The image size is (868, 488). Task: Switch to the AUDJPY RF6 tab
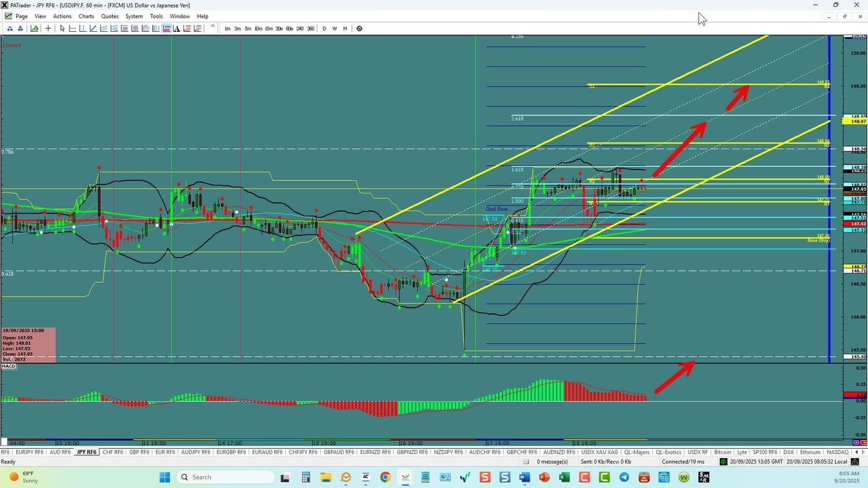click(196, 452)
